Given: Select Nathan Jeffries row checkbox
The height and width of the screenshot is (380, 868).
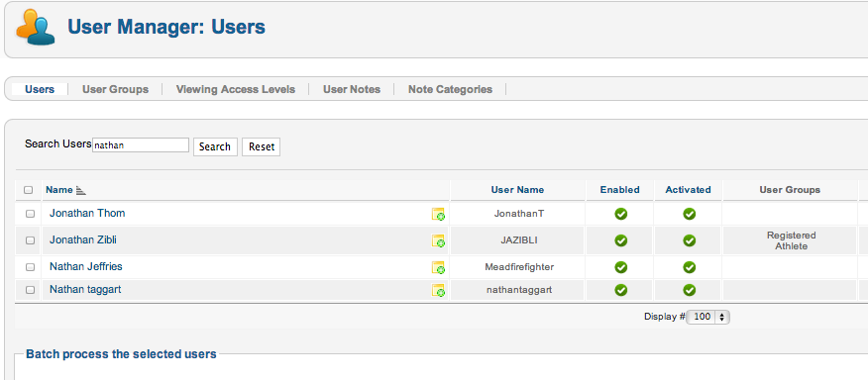Looking at the screenshot, I should (x=31, y=267).
